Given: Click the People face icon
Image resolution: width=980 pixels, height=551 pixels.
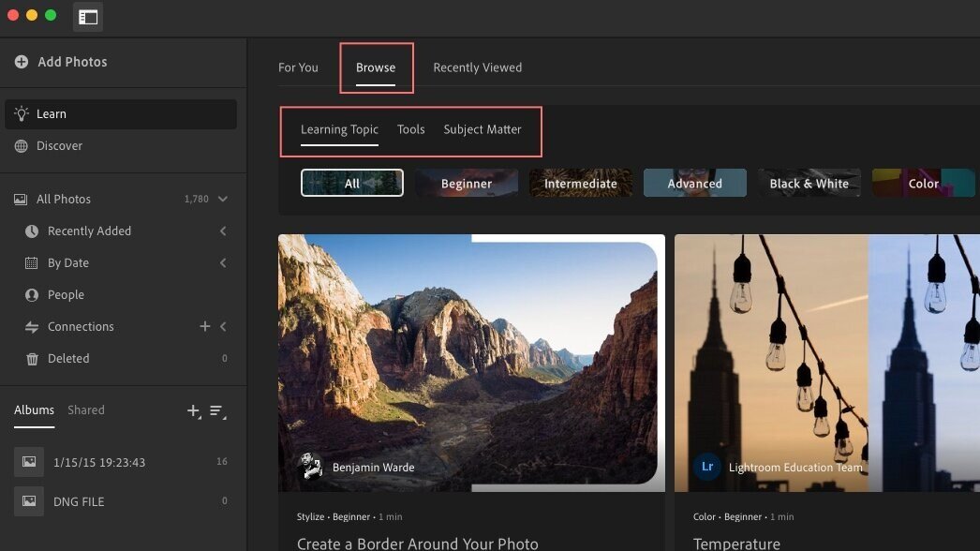Looking at the screenshot, I should click(x=31, y=294).
